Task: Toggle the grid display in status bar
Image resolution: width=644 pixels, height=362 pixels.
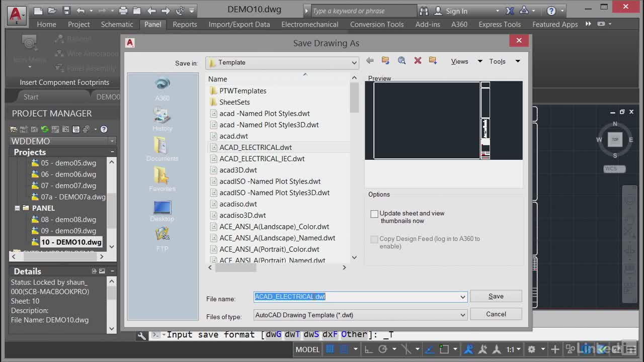Action: 330,349
